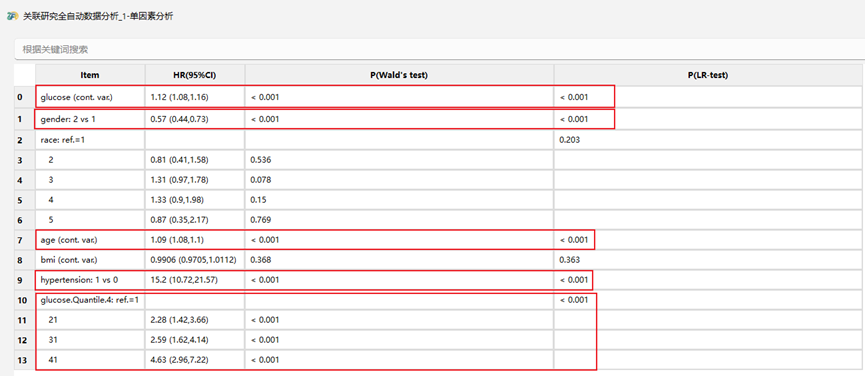This screenshot has width=865, height=376.
Task: Click Item cell '31' in row 12
Action: pyautogui.click(x=90, y=340)
